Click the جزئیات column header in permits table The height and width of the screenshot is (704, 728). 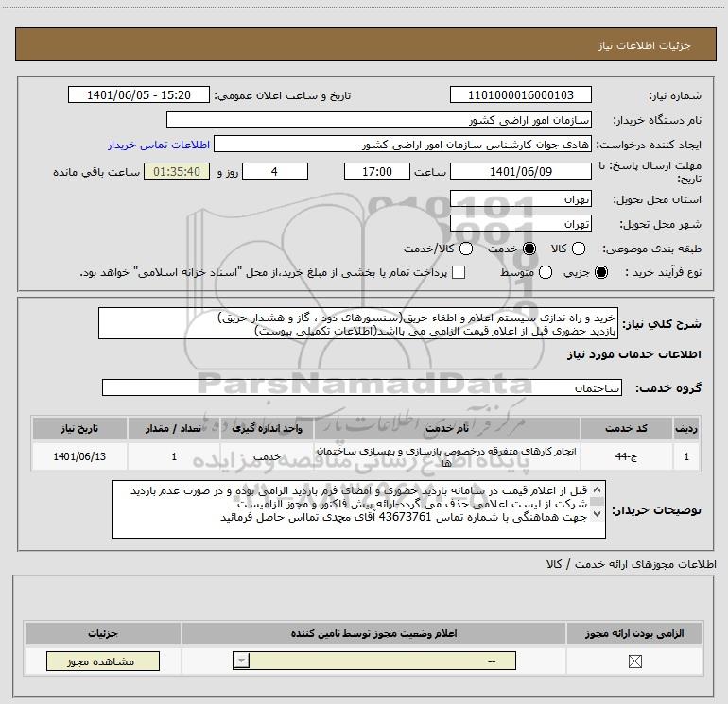tap(103, 633)
